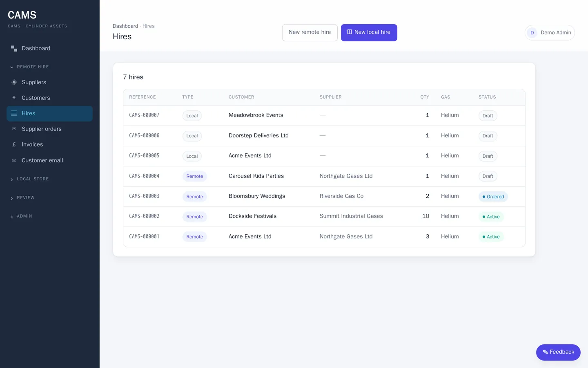
Task: Open Supplier orders in sidebar
Action: point(49,129)
